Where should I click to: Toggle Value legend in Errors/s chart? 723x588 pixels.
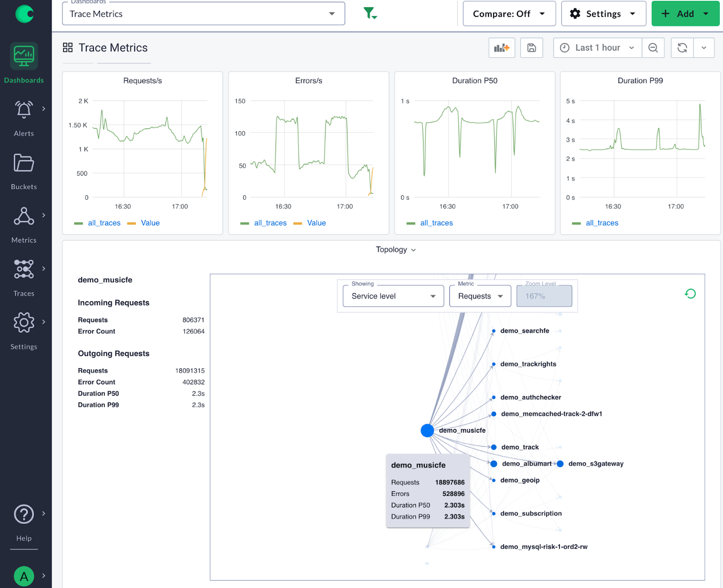(x=310, y=223)
